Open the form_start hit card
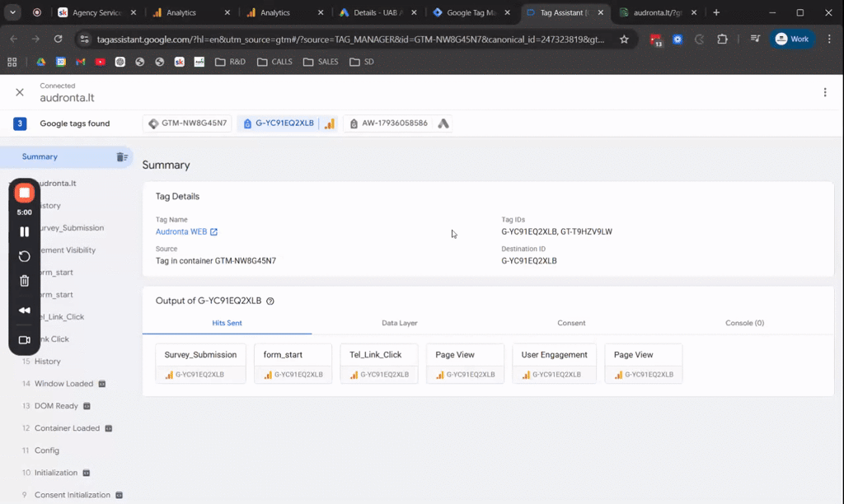844x504 pixels. click(293, 364)
